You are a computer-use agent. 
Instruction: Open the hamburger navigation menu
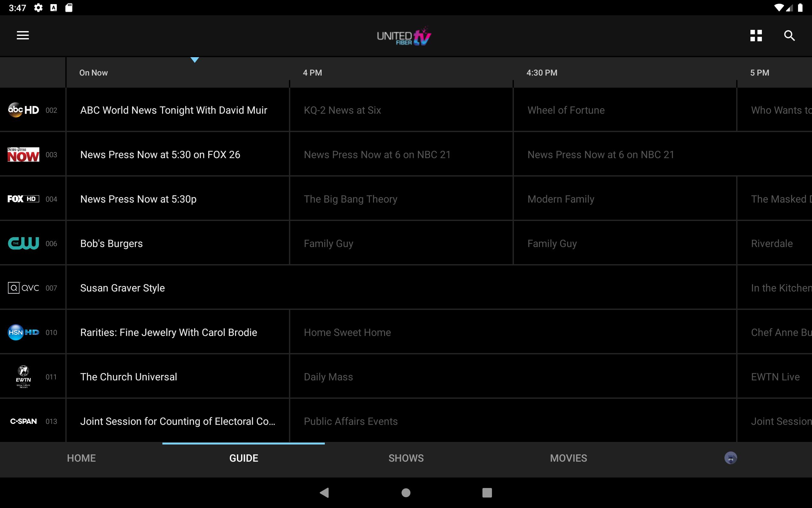point(23,35)
